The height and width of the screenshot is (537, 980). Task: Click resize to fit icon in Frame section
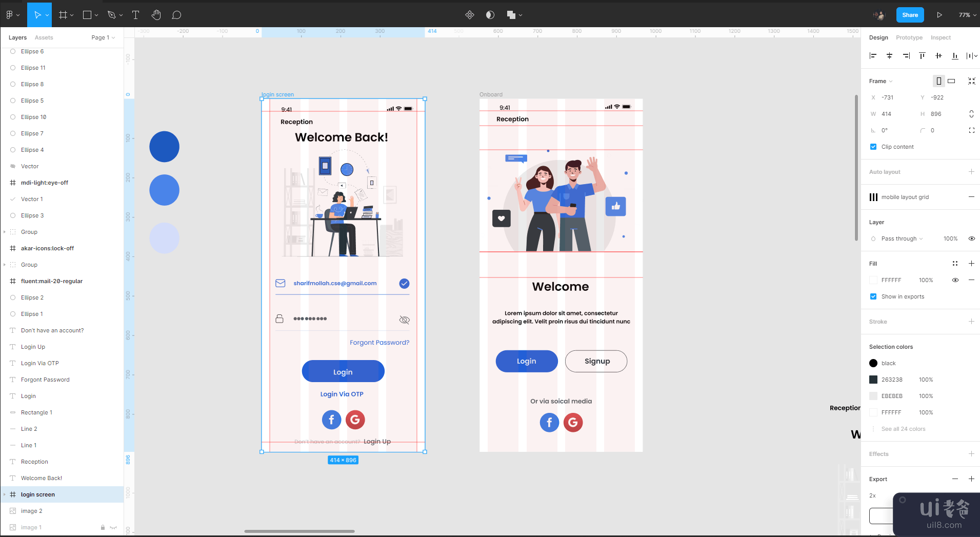click(971, 81)
